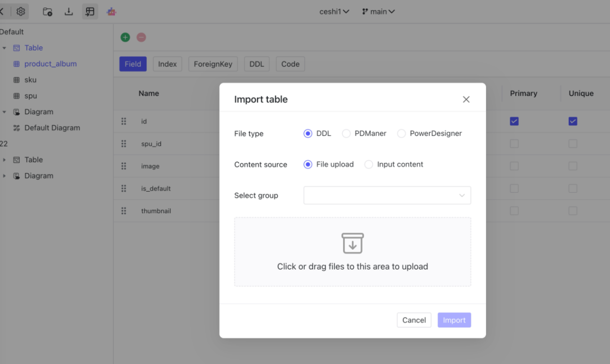Click the Import button
Viewport: 610px width, 364px height.
pos(454,320)
